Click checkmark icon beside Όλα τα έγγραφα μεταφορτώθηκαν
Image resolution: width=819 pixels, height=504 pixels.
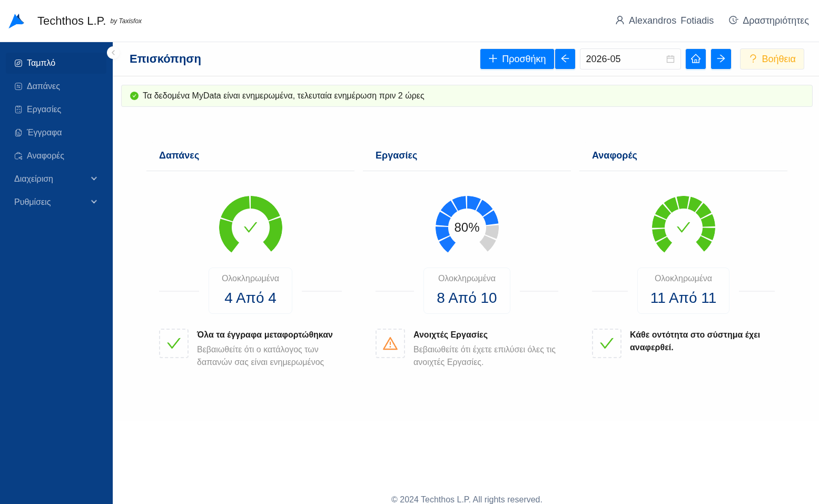click(x=174, y=343)
